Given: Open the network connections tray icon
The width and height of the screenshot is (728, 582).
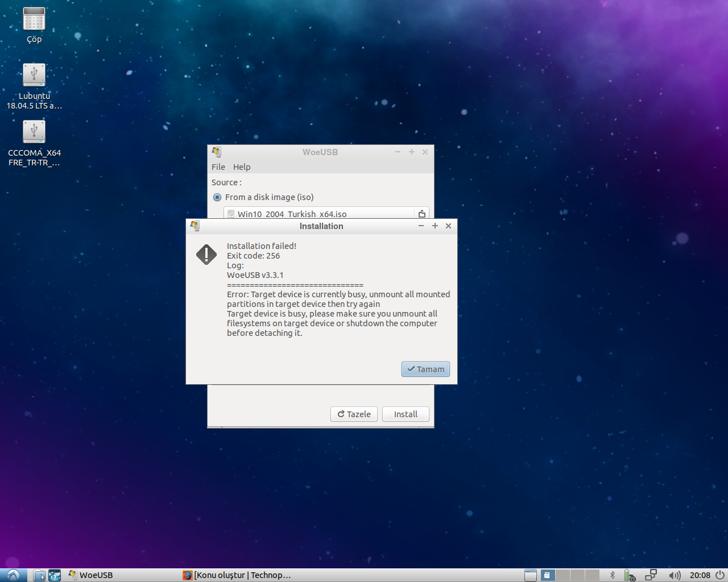Looking at the screenshot, I should (651, 575).
